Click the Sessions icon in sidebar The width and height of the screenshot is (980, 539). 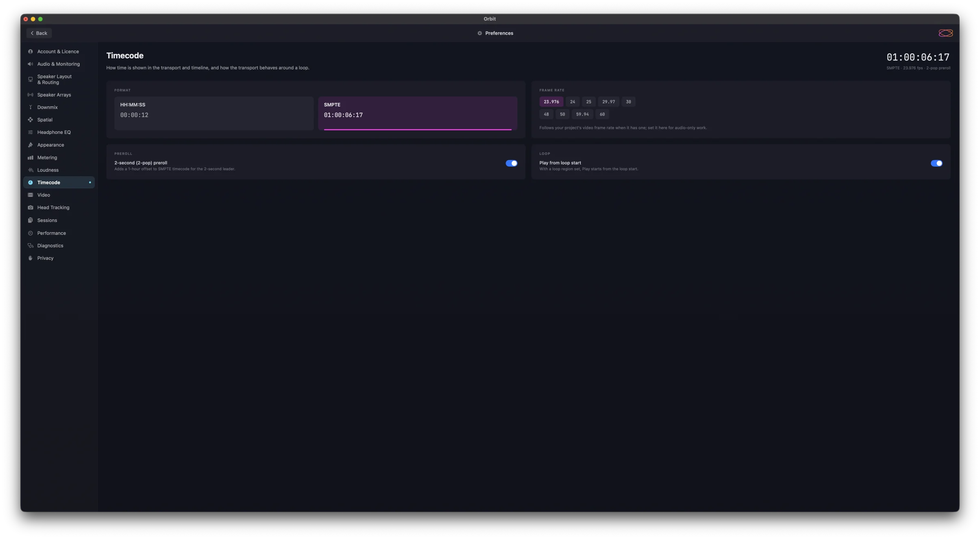[30, 220]
